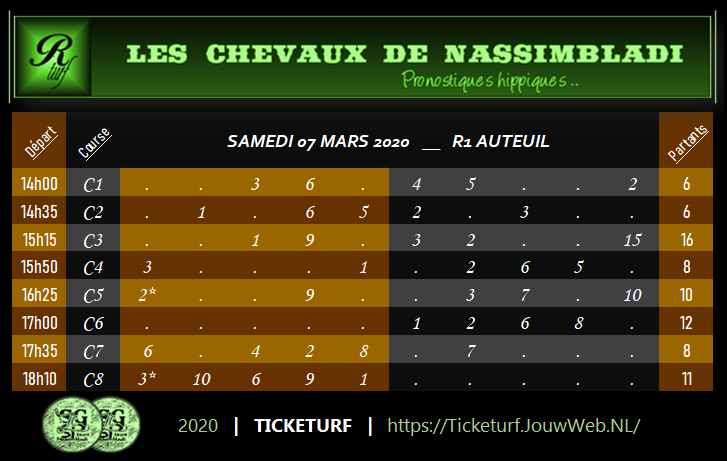Click the 16 partants count for C3
727x461 pixels.
[x=686, y=240]
